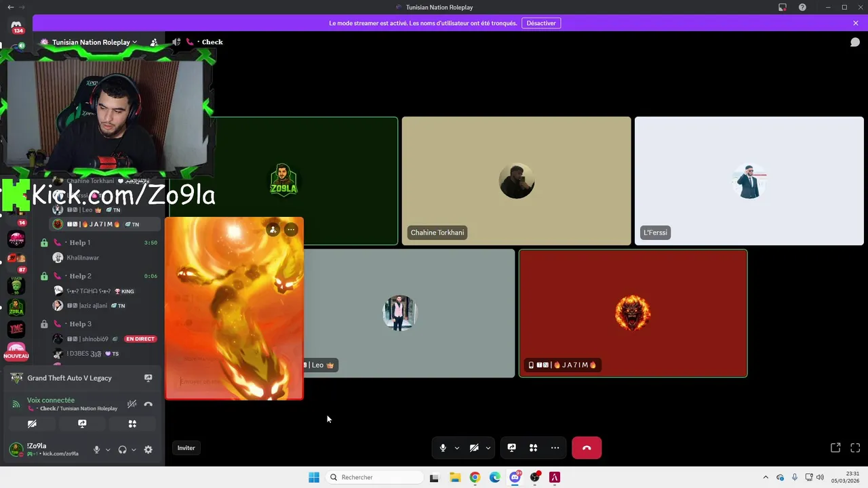Image resolution: width=868 pixels, height=488 pixels.
Task: Dismiss the purple streamer mode banner
Action: (856, 23)
